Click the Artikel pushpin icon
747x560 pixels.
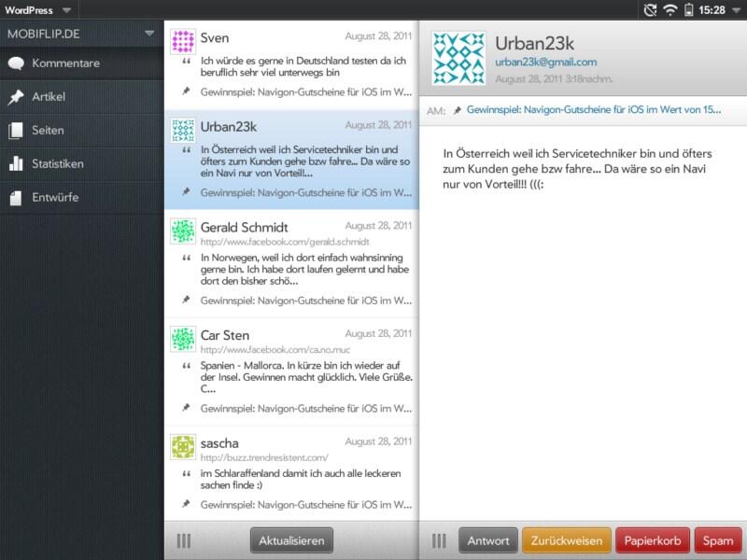(x=16, y=97)
